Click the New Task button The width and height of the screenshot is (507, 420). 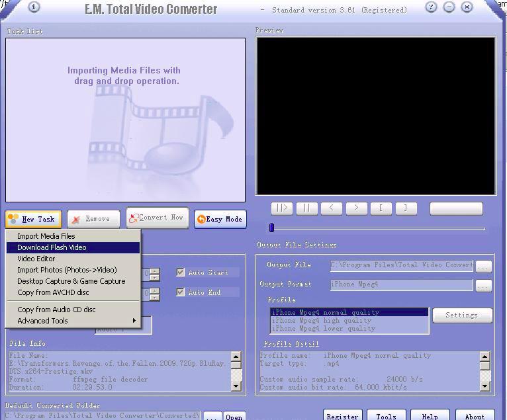33,219
